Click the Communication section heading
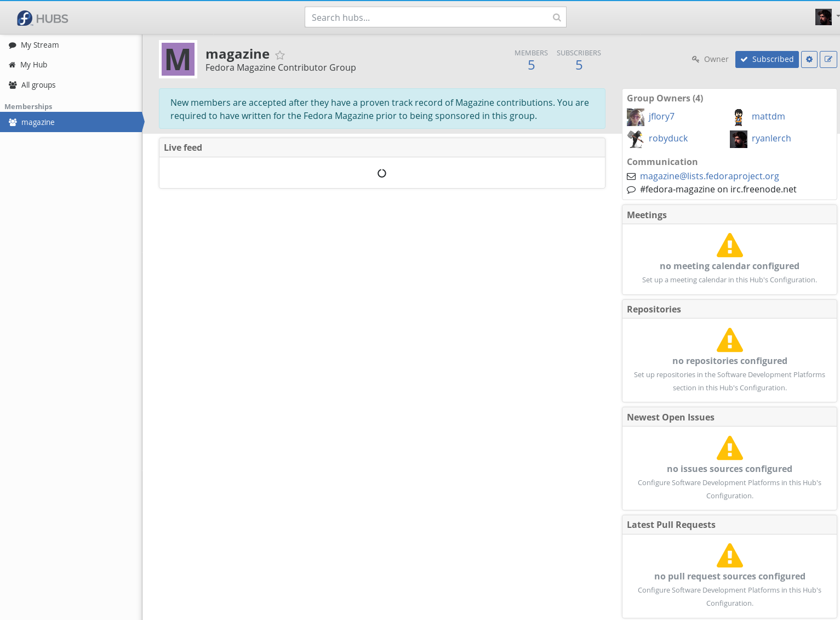Image resolution: width=840 pixels, height=620 pixels. 662,162
